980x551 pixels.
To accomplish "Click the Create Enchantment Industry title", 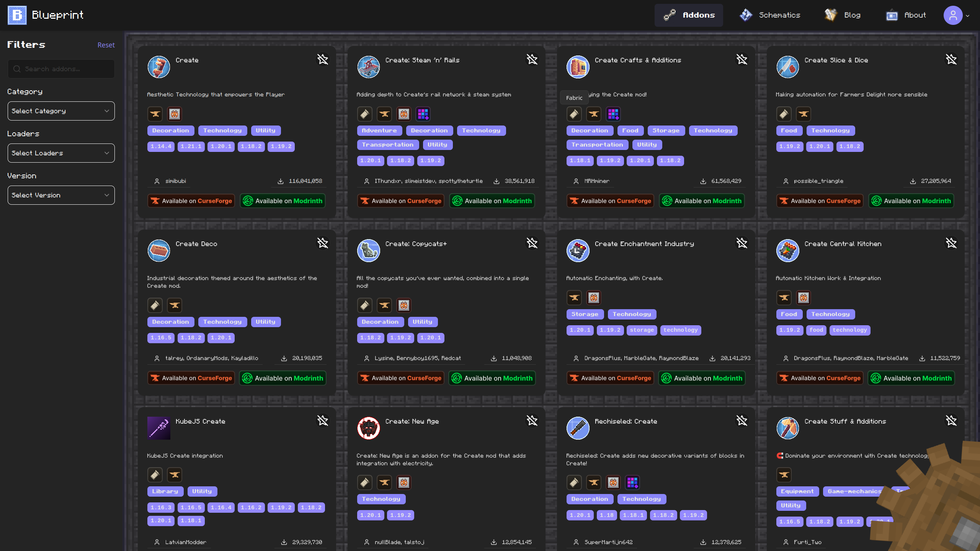I will coord(644,244).
